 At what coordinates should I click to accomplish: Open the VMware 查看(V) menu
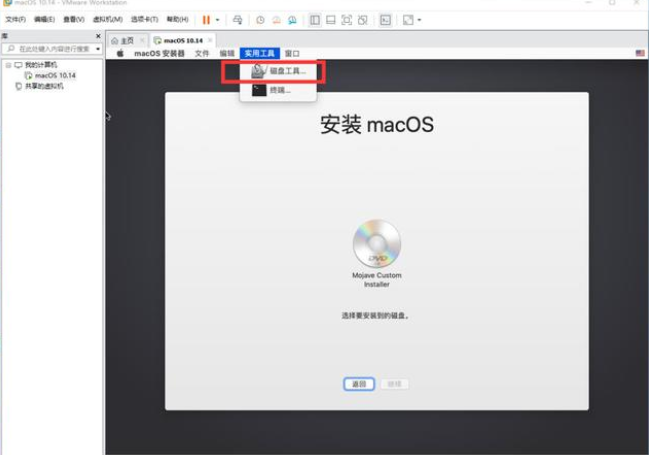point(74,19)
